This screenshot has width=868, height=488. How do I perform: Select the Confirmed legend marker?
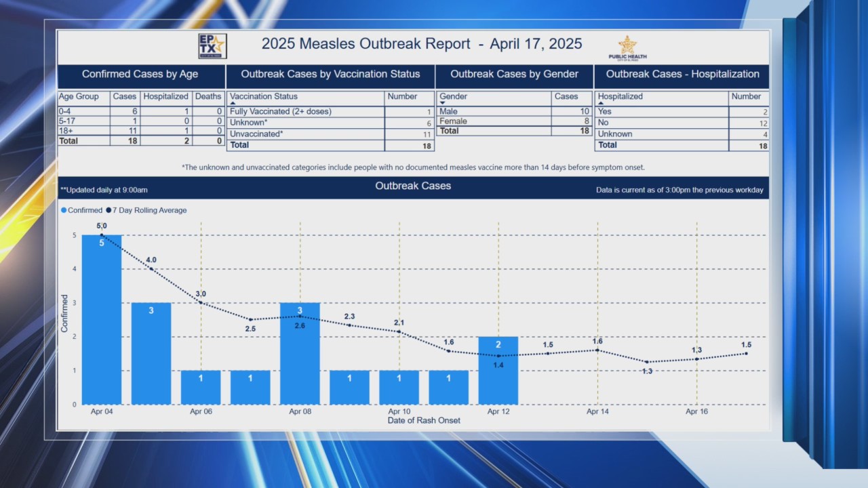64,210
